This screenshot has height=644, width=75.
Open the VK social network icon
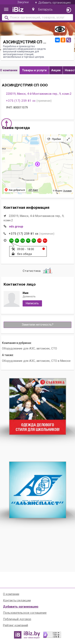[57, 40]
